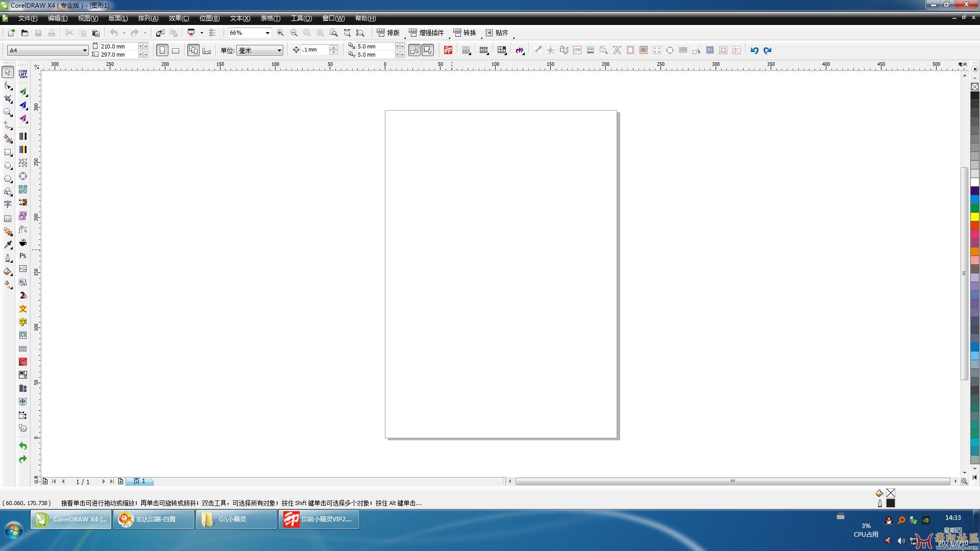This screenshot has height=551, width=980.
Task: Paste from clipboard icon
Action: (x=95, y=33)
